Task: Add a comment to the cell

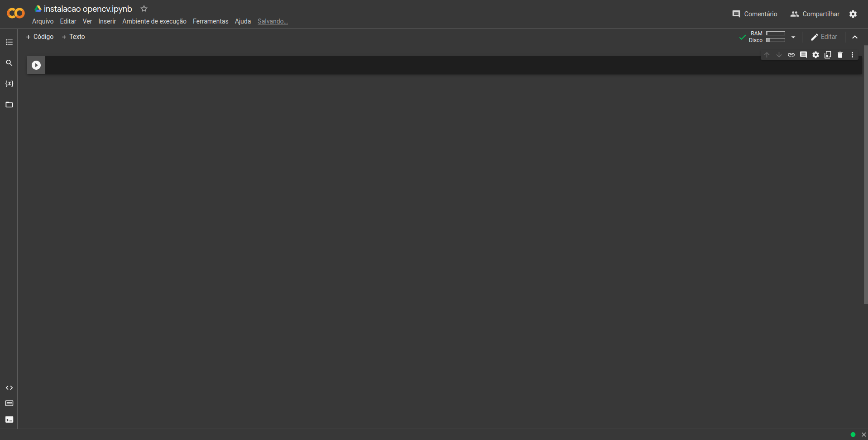Action: [x=803, y=55]
